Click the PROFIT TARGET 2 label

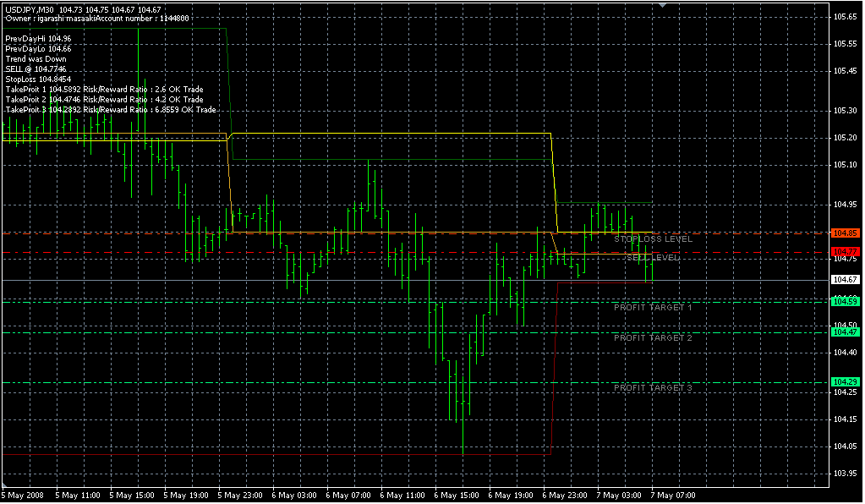[x=653, y=337]
